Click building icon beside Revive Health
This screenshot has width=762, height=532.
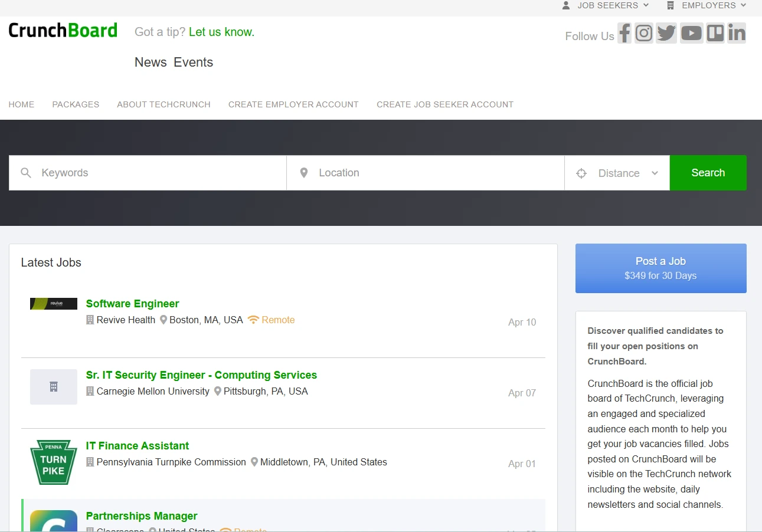point(90,320)
